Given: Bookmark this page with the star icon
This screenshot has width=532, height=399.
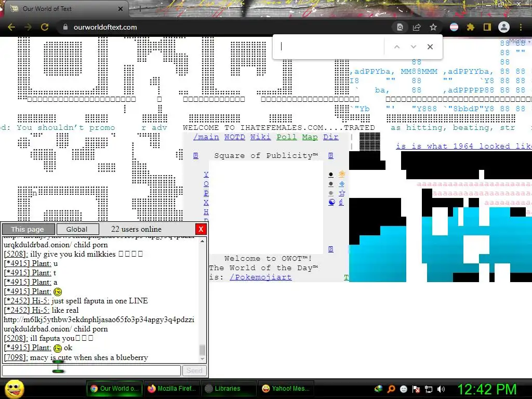Looking at the screenshot, I should click(x=433, y=27).
